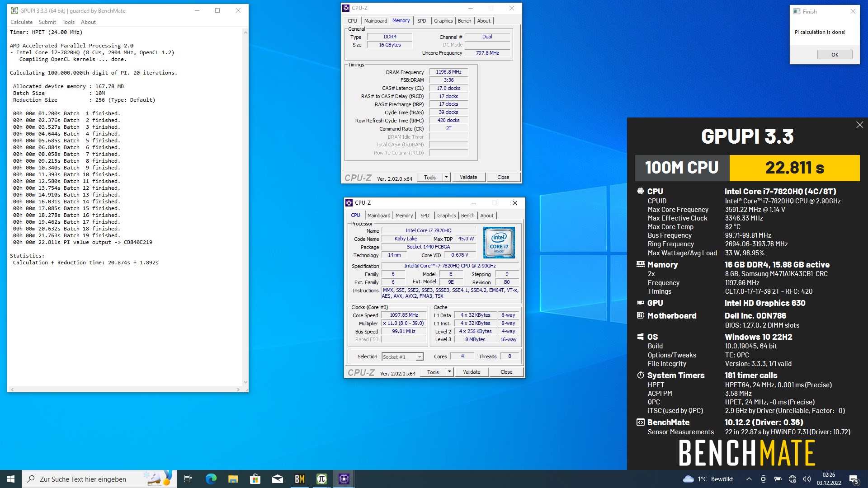This screenshot has width=868, height=488.
Task: Click the meet-now tray icon
Action: pyautogui.click(x=764, y=479)
